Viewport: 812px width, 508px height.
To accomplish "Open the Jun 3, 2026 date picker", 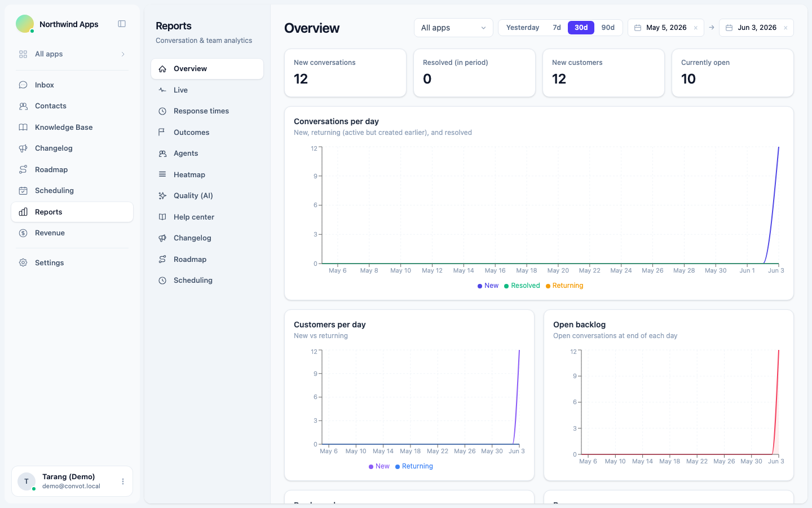I will coord(756,28).
